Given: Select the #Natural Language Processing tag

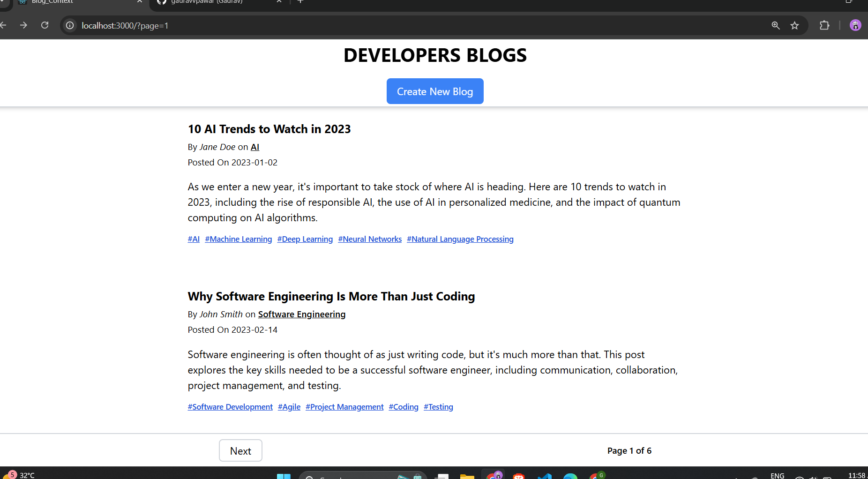Looking at the screenshot, I should (460, 239).
